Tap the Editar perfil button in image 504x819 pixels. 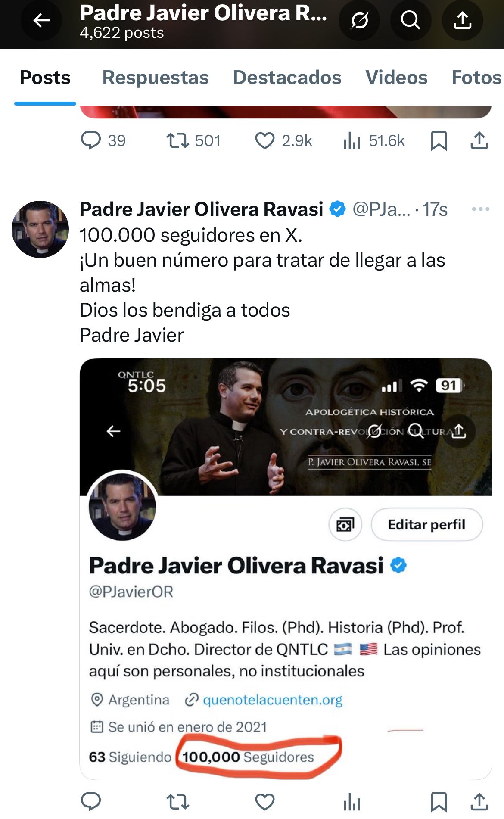pos(426,524)
